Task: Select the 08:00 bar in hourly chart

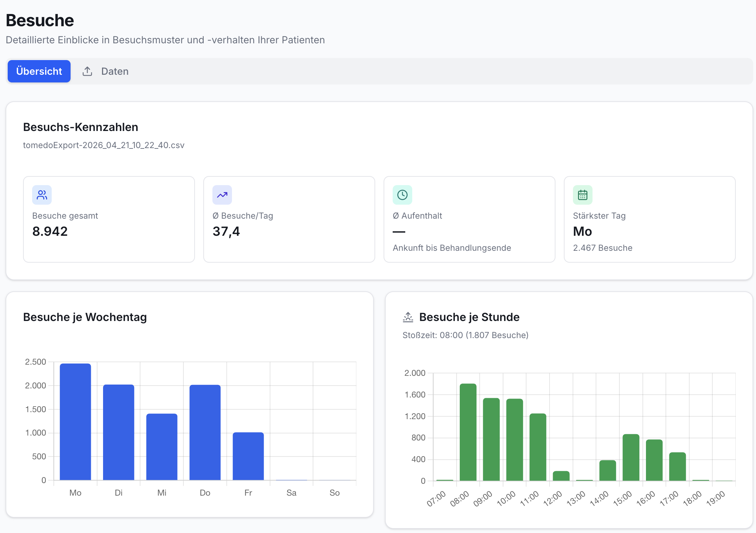Action: tap(468, 432)
